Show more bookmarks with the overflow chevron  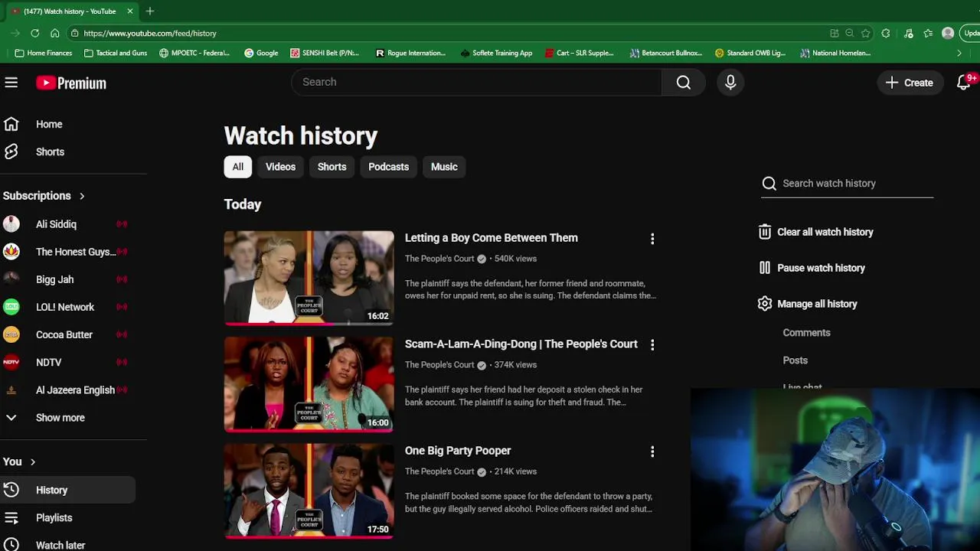[x=959, y=53]
